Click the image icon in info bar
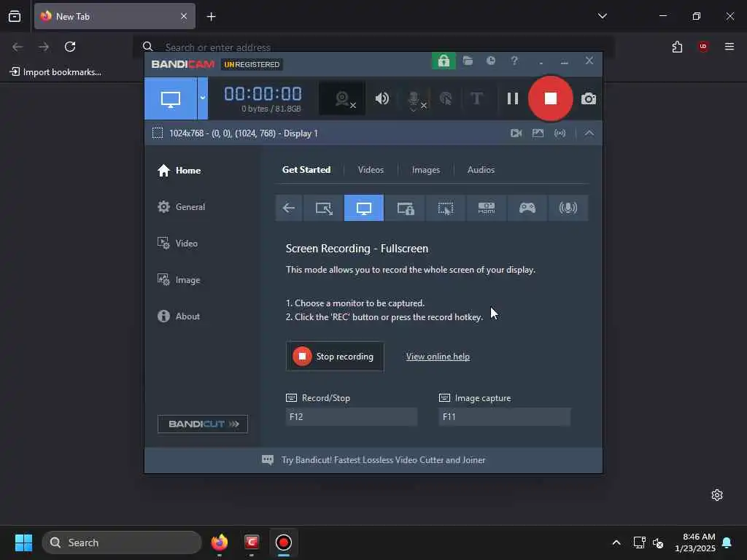This screenshot has width=747, height=560. tap(538, 133)
